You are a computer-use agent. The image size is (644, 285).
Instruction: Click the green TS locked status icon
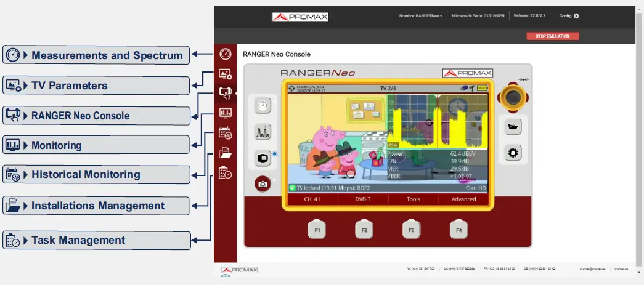click(x=292, y=188)
